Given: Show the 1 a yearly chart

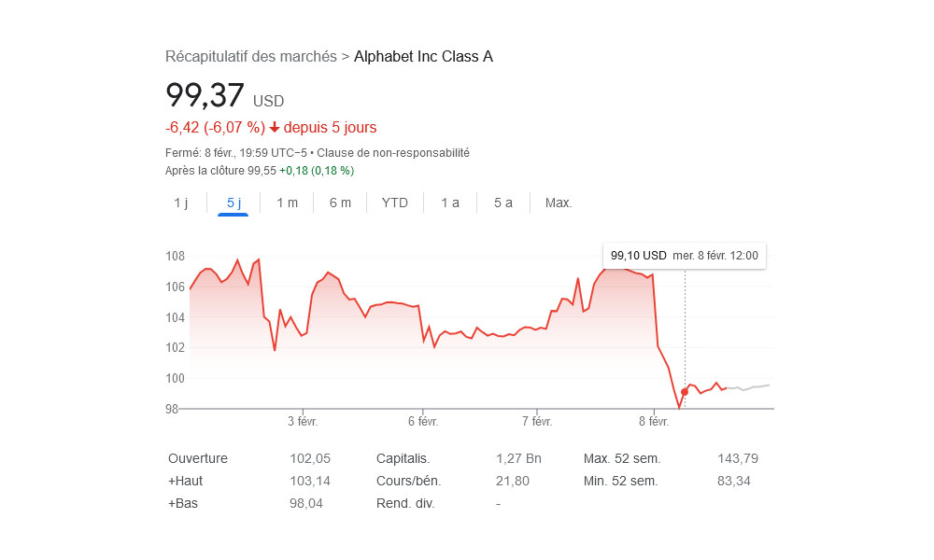Looking at the screenshot, I should coord(450,203).
